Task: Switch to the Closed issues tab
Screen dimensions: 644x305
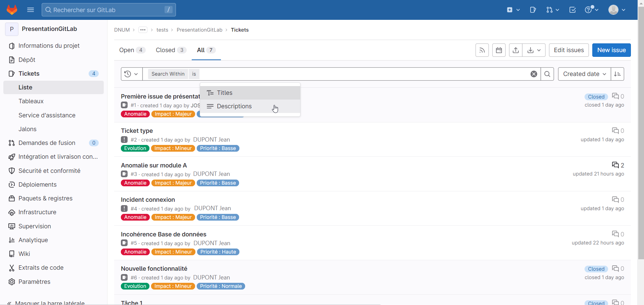Action: pos(170,50)
